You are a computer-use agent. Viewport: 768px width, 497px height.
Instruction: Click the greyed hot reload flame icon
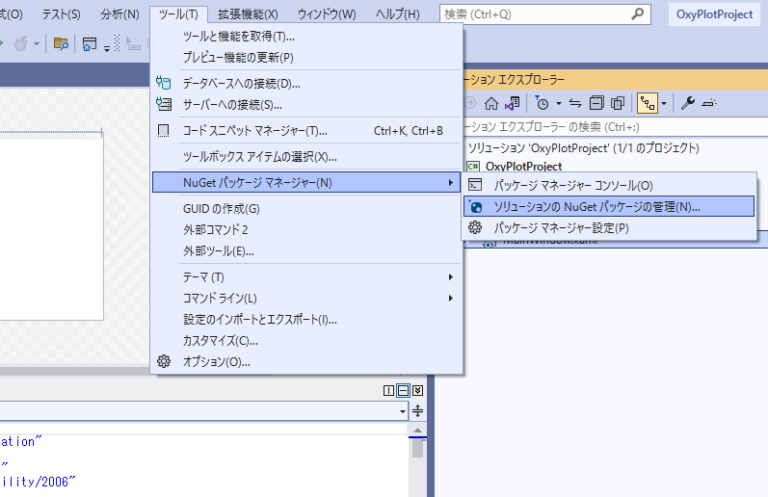click(21, 44)
